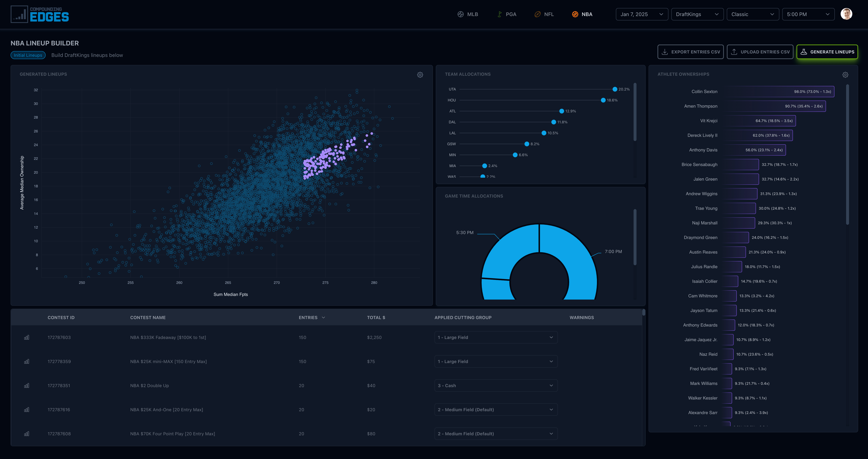Click the DAL 11.8% allocation marker
This screenshot has height=459, width=868.
pos(554,122)
